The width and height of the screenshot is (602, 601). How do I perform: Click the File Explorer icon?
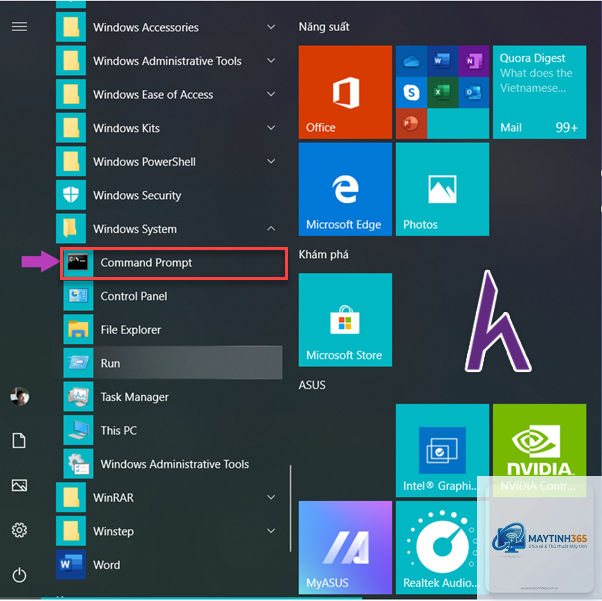coord(78,329)
